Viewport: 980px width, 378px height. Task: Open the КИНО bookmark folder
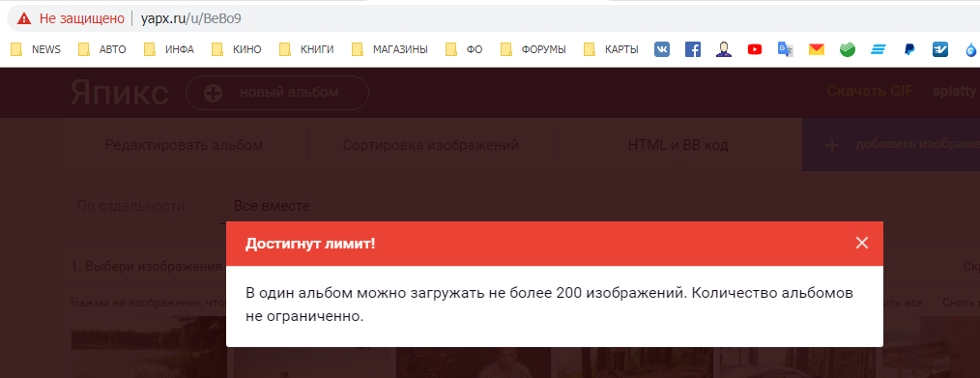coord(237,49)
